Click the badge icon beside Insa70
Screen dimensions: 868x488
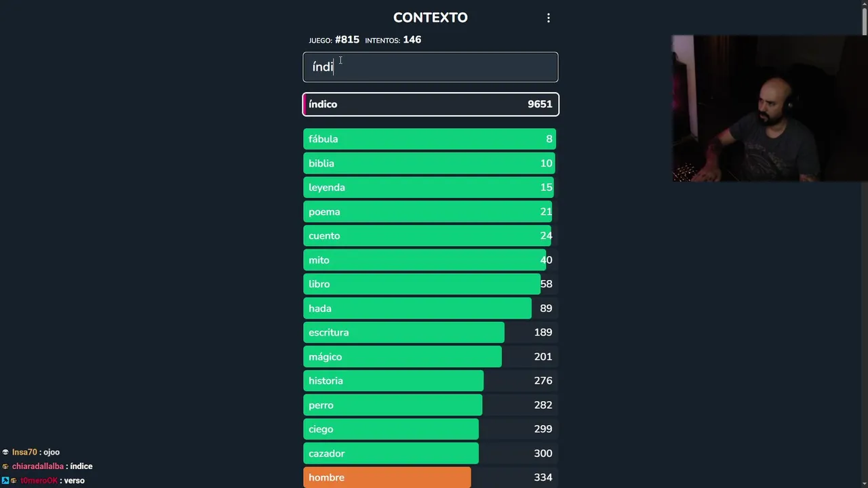(5, 452)
